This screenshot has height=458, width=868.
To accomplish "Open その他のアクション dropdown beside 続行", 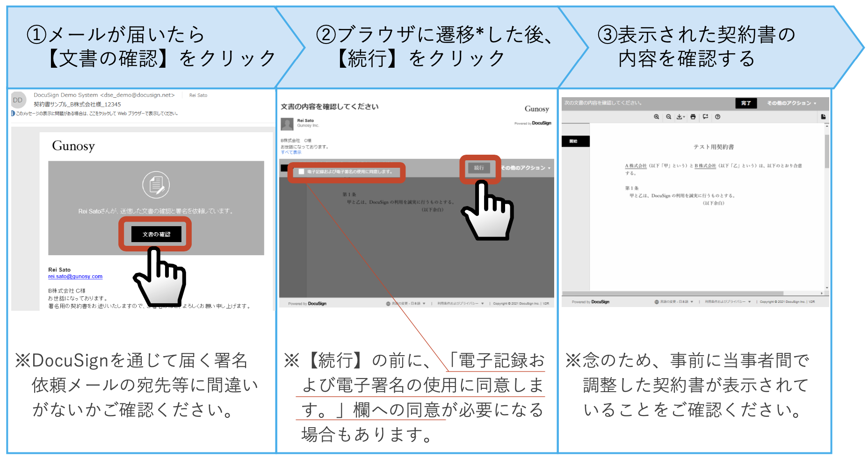I will coord(526,168).
